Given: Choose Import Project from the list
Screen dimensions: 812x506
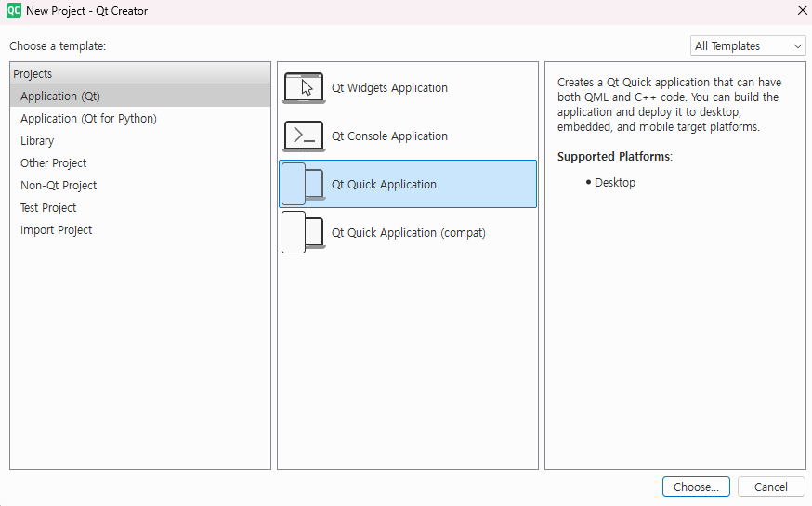Looking at the screenshot, I should pos(57,229).
